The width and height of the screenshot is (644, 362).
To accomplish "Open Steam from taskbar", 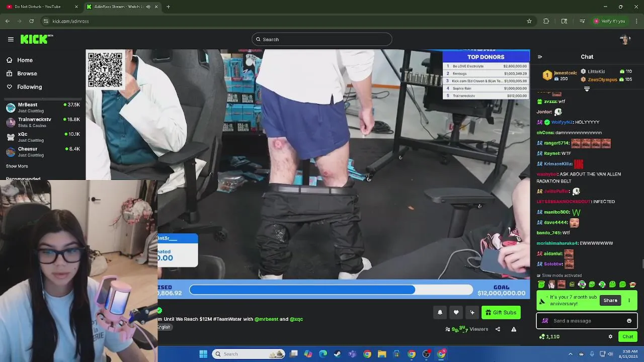I will pos(338,354).
